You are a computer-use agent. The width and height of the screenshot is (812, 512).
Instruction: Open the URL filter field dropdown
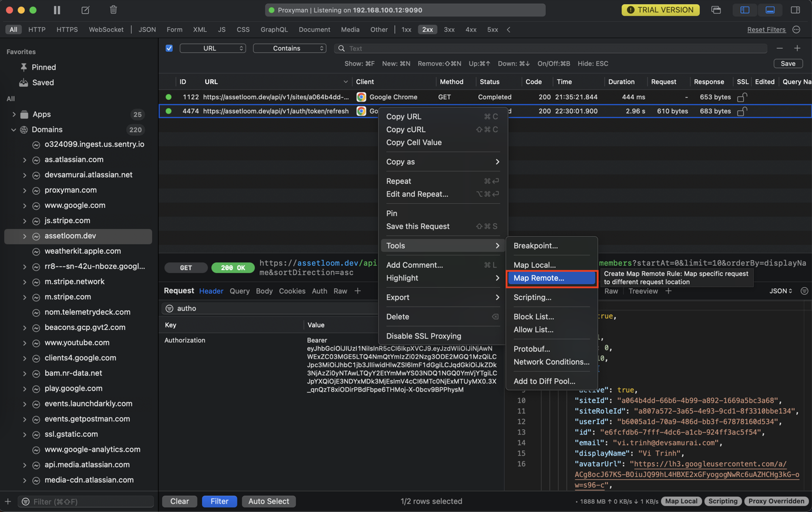(x=213, y=48)
